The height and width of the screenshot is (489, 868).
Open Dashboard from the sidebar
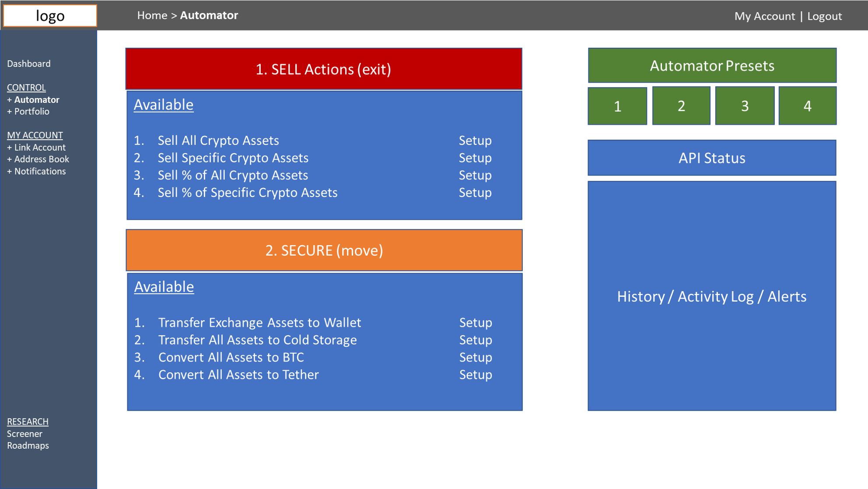point(29,64)
